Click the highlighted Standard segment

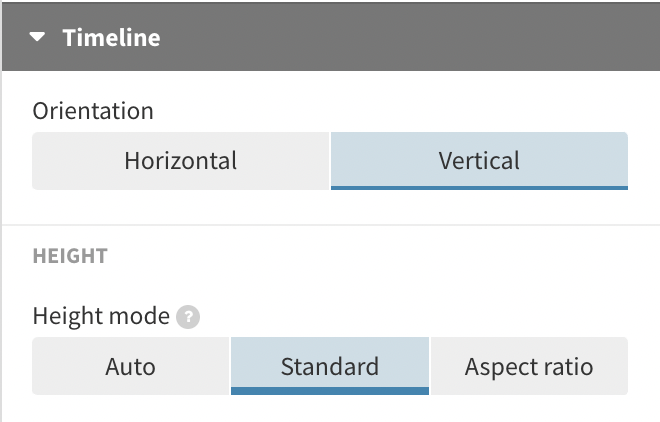(330, 366)
